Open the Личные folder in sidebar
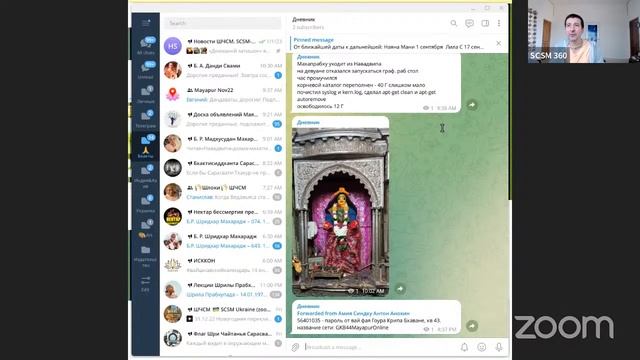 [146, 94]
